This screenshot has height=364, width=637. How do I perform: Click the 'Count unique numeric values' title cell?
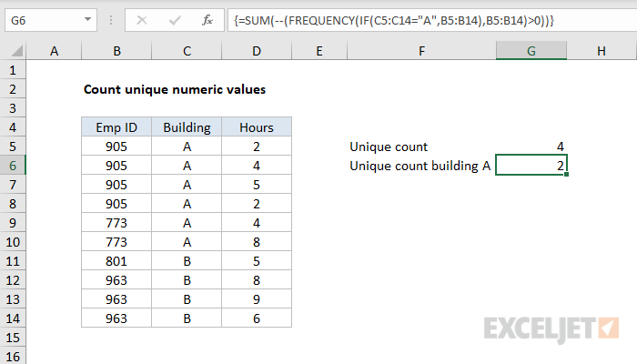pos(175,89)
